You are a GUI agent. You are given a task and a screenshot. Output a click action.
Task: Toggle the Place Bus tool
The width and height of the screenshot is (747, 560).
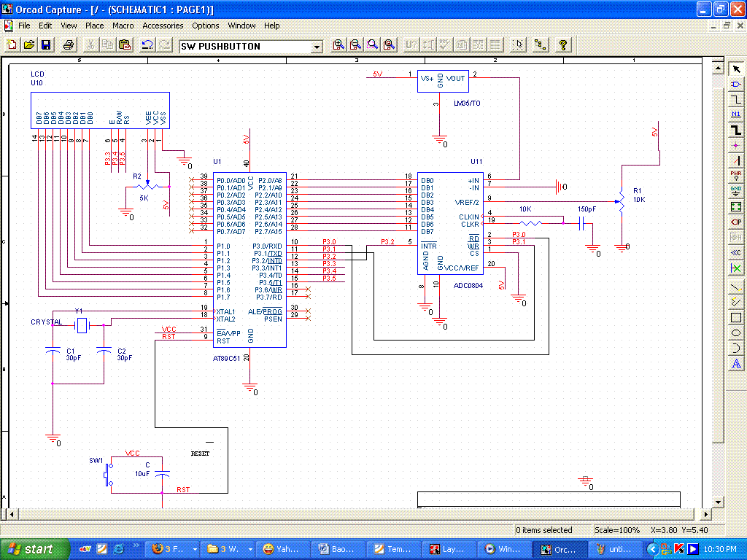click(x=736, y=130)
